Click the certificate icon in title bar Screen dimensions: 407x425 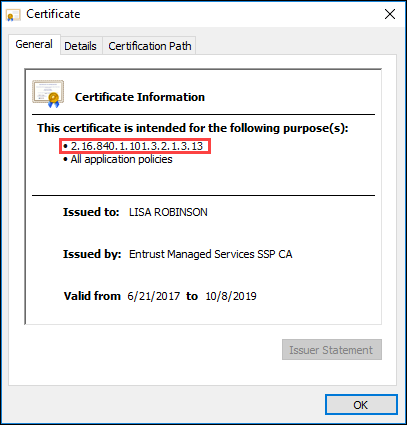(14, 15)
